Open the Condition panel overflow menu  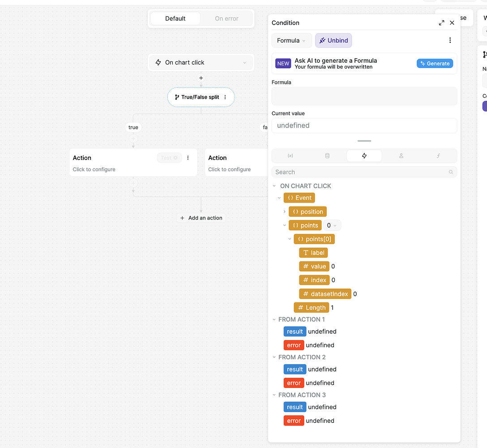coord(450,40)
